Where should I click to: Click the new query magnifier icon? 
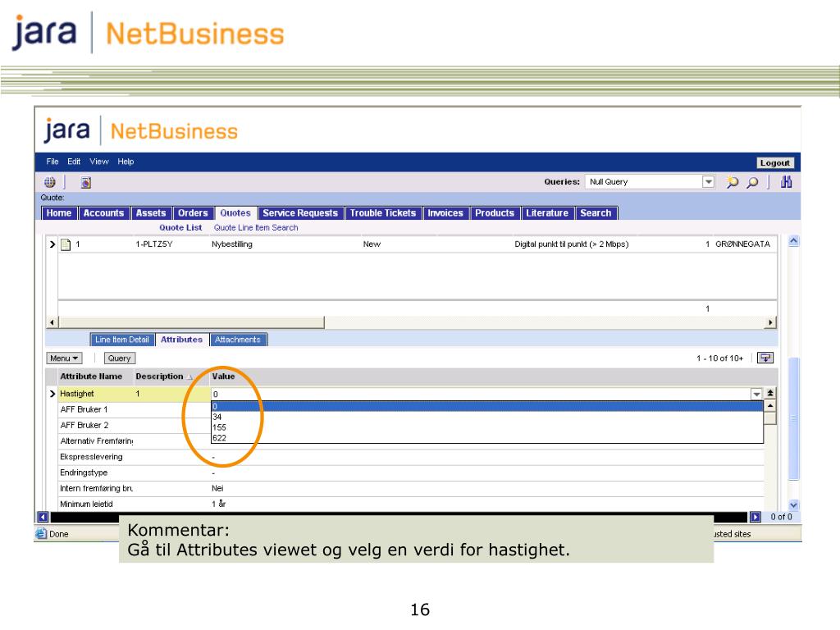(x=732, y=182)
